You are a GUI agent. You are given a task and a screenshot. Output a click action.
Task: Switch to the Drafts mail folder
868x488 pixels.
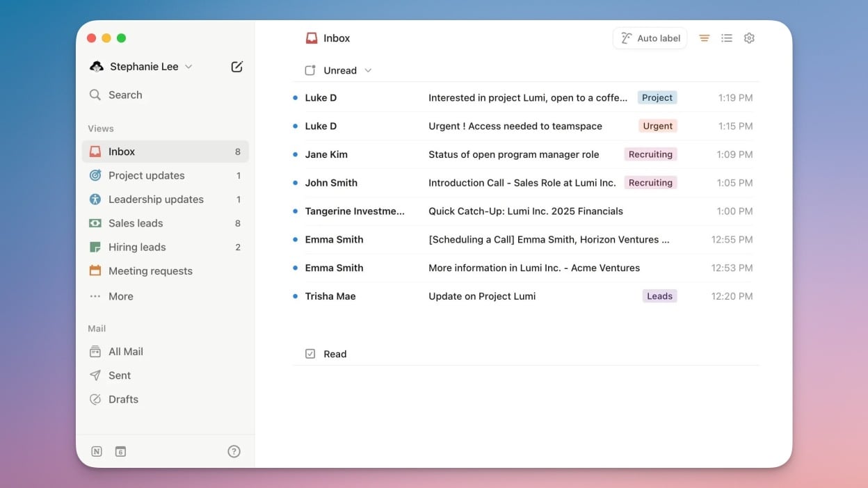click(x=123, y=399)
